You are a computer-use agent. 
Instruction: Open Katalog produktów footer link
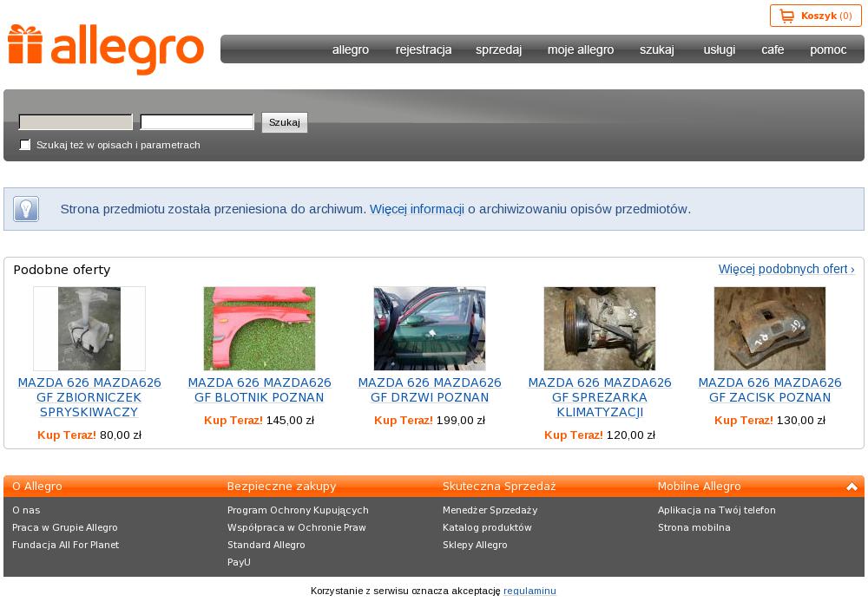click(x=487, y=527)
